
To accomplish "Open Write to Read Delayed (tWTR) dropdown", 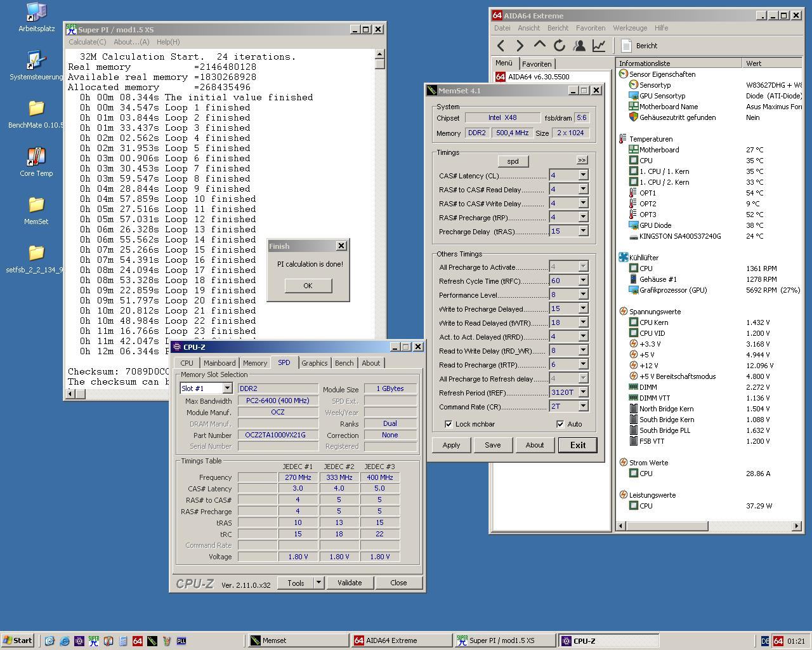I will (582, 322).
